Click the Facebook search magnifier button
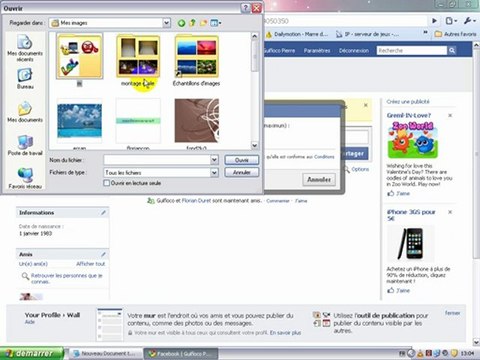The image size is (480, 360). pos(452,51)
